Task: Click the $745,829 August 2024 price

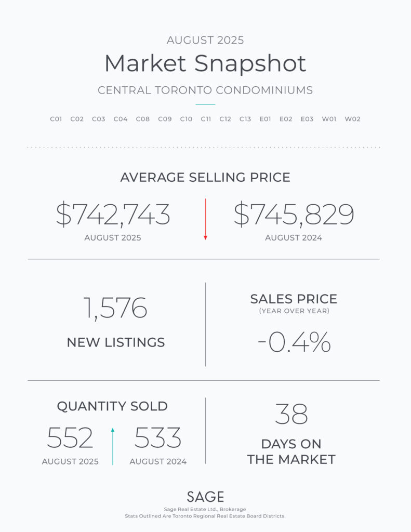Action: [294, 215]
